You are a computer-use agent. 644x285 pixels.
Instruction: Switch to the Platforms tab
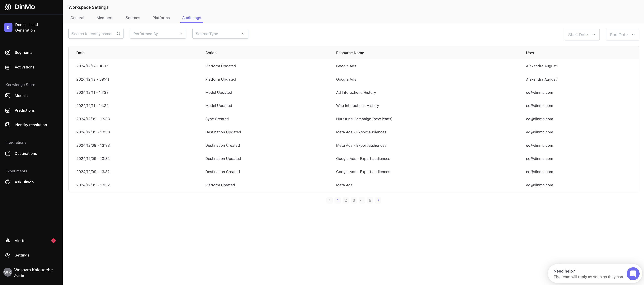pos(161,18)
